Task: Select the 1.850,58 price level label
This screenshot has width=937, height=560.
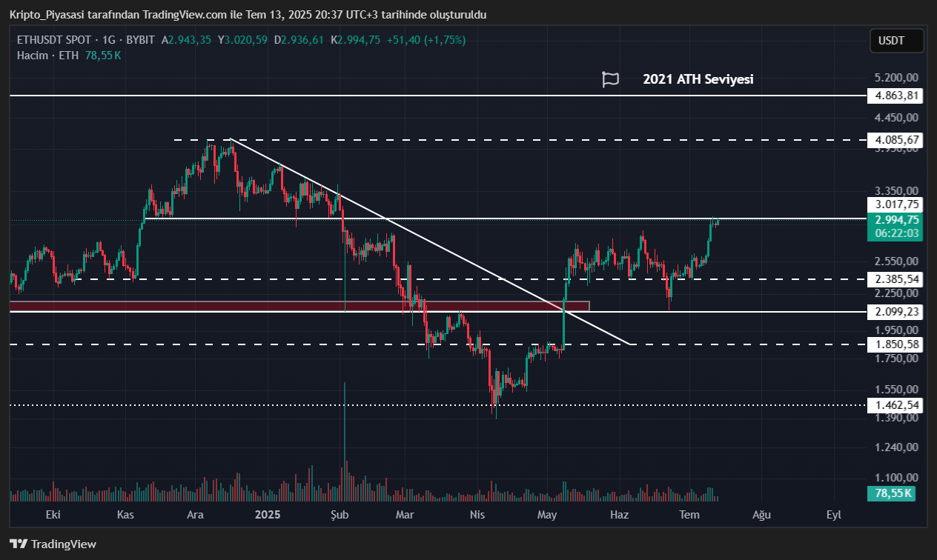Action: coord(897,344)
